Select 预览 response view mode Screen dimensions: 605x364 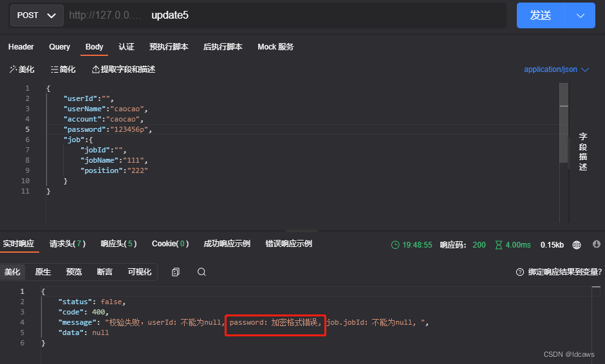[74, 272]
